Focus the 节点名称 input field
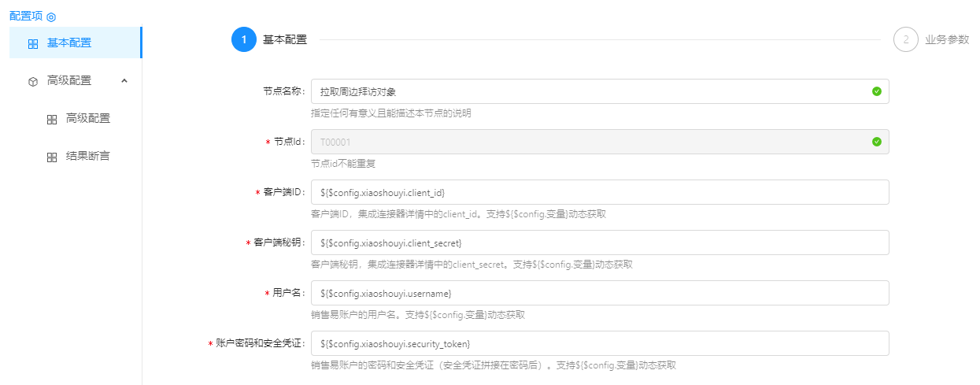 pyautogui.click(x=590, y=91)
